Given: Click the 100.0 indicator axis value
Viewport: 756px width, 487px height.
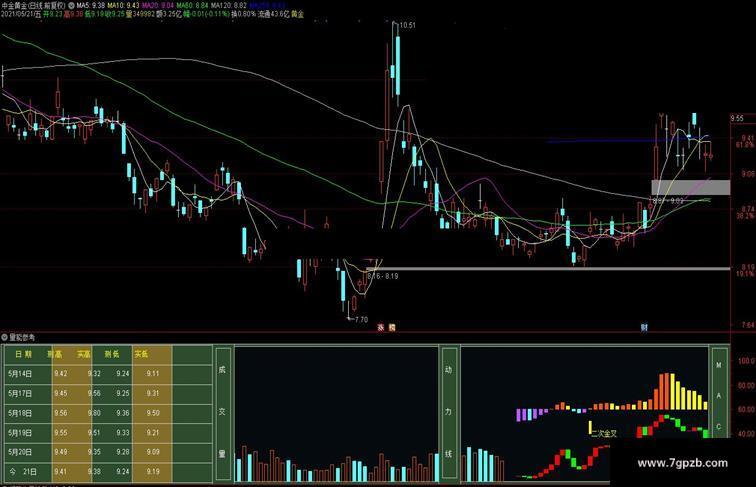Looking at the screenshot, I should [746, 361].
